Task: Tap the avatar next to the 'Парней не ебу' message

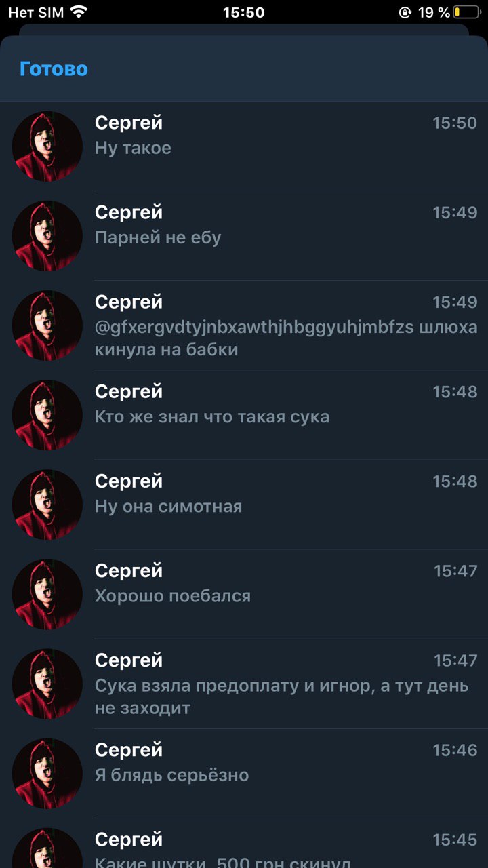Action: click(x=47, y=236)
